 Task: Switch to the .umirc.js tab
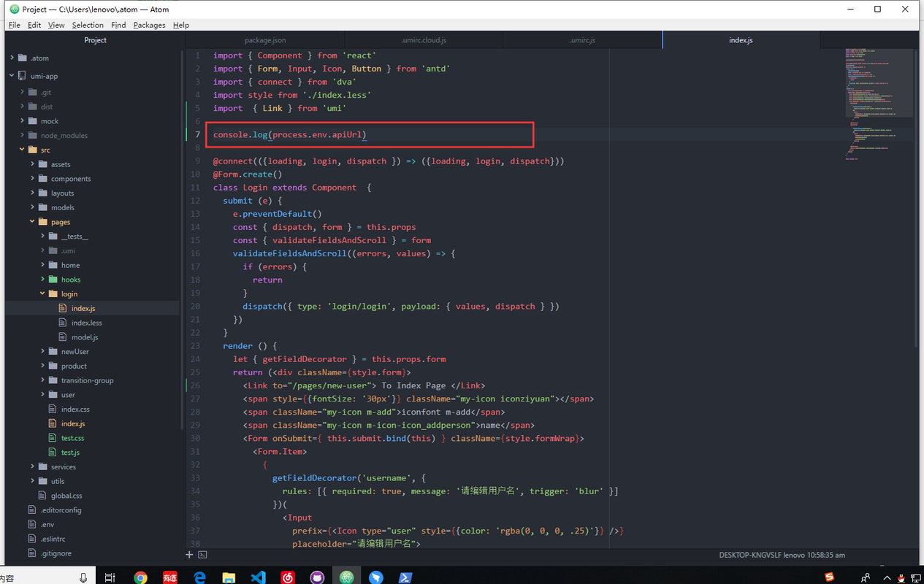click(582, 40)
